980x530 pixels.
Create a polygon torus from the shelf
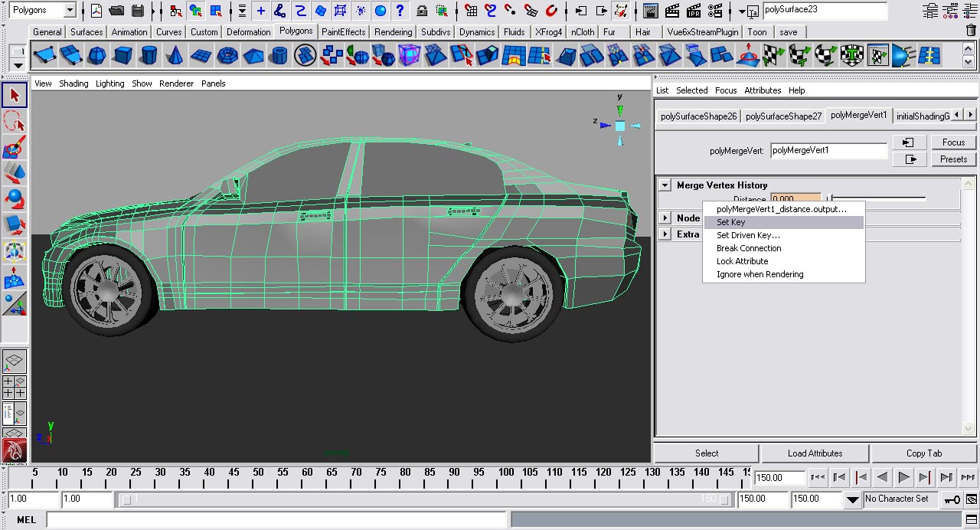pyautogui.click(x=227, y=55)
